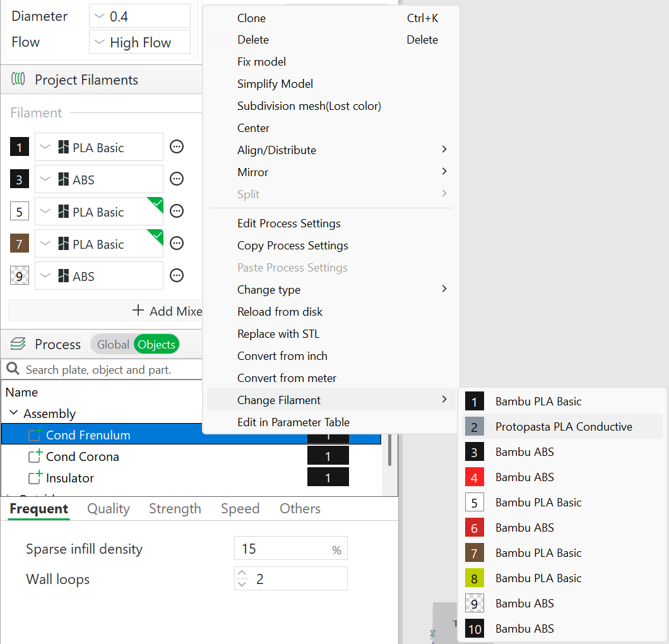Click Simplify Model menu entry
This screenshot has height=644, width=669.
coord(333,83)
